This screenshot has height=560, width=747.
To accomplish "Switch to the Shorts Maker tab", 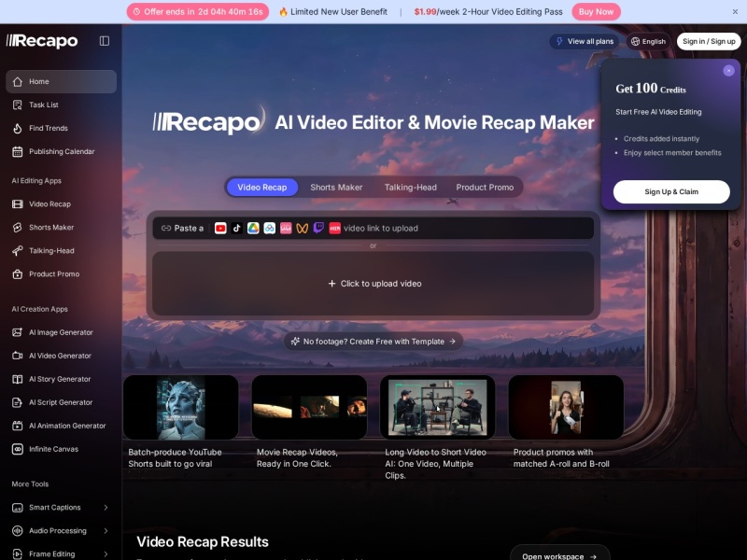I will click(x=336, y=188).
